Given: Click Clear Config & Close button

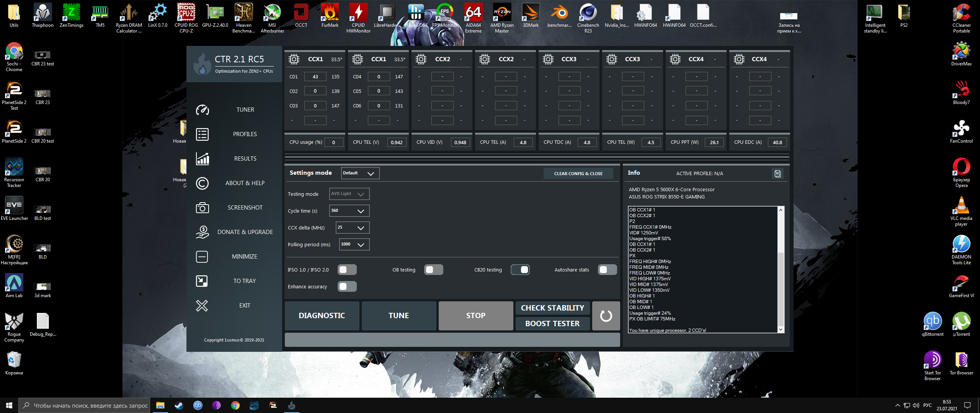Looking at the screenshot, I should coord(578,174).
